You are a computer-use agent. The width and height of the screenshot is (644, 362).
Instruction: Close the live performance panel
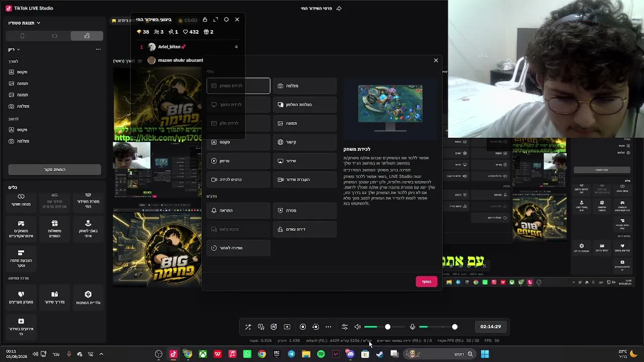[237, 20]
